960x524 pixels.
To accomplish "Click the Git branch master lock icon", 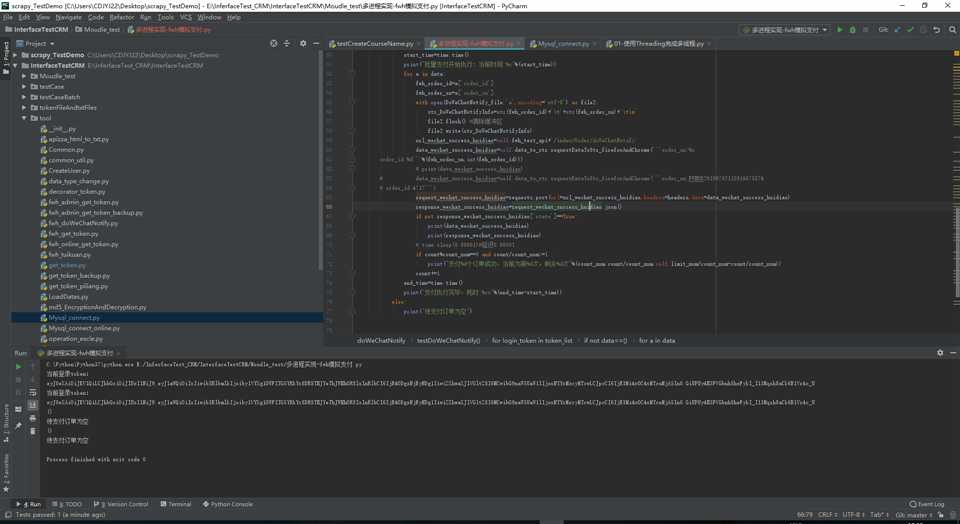I will 941,515.
